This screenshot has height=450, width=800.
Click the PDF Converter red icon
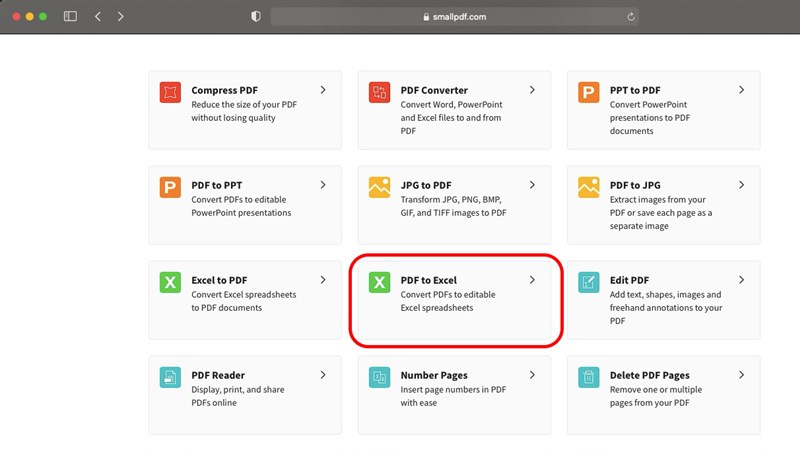[x=379, y=92]
